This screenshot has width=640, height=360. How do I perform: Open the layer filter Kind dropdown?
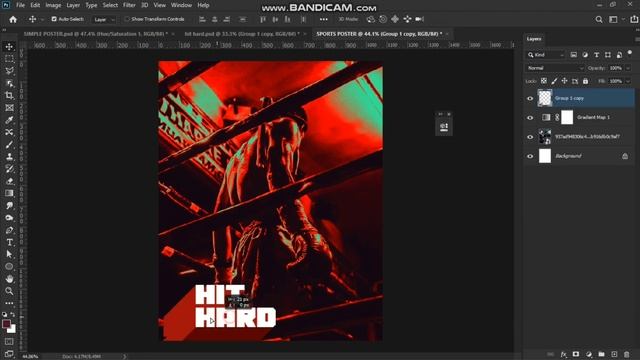[x=546, y=55]
